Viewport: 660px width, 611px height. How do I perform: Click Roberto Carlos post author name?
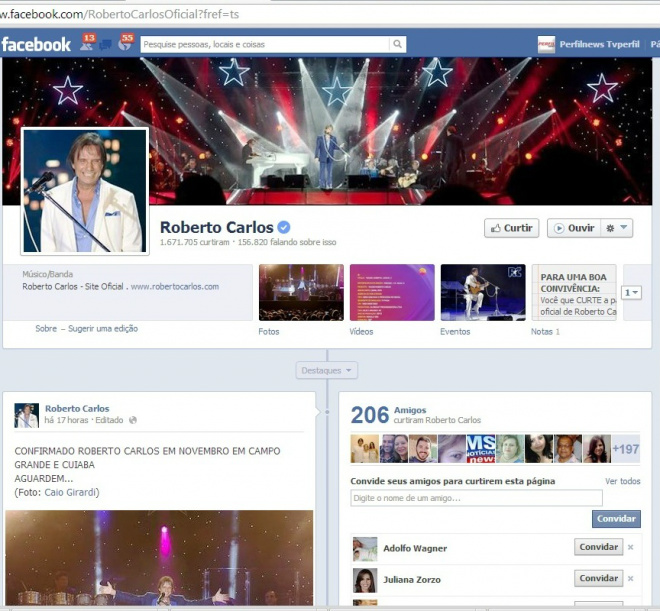(x=77, y=409)
